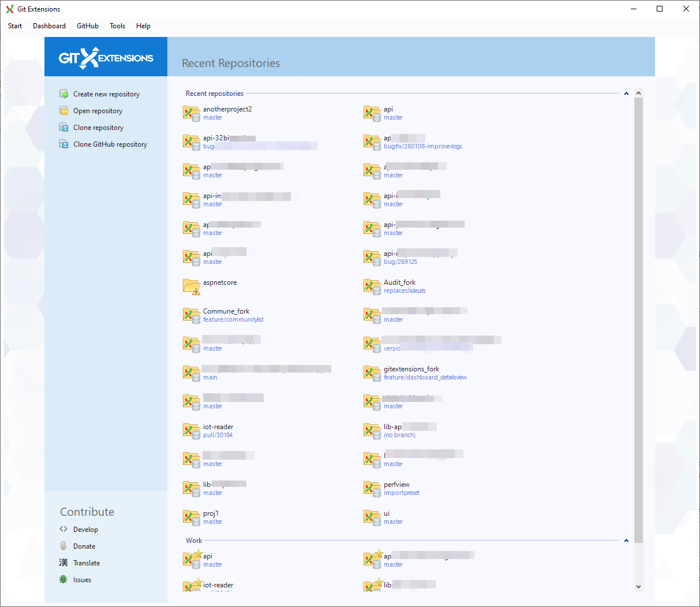700x607 pixels.
Task: Collapse the Work group
Action: pyautogui.click(x=626, y=541)
